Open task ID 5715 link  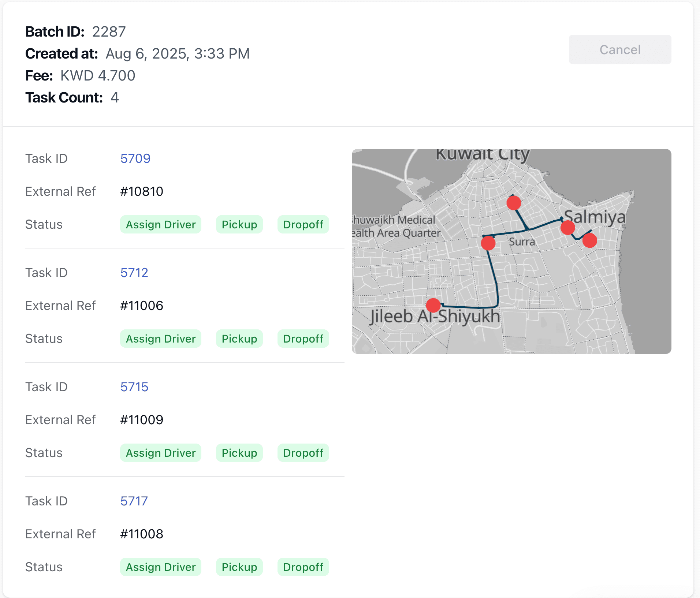134,387
